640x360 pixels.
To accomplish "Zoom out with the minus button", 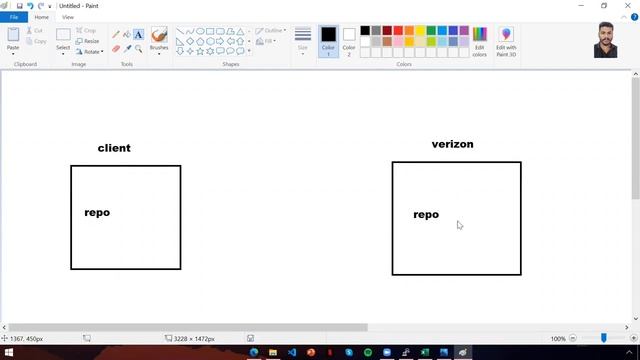I will tap(573, 338).
